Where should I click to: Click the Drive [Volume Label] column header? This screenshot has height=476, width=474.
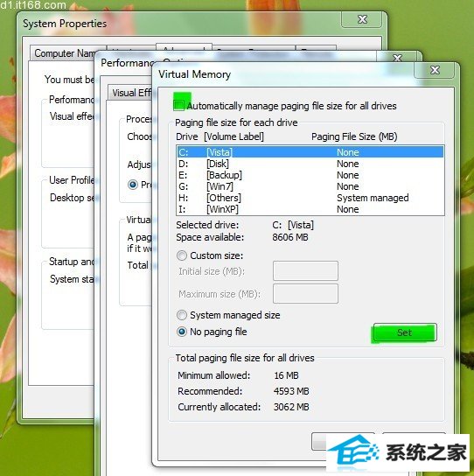(220, 136)
